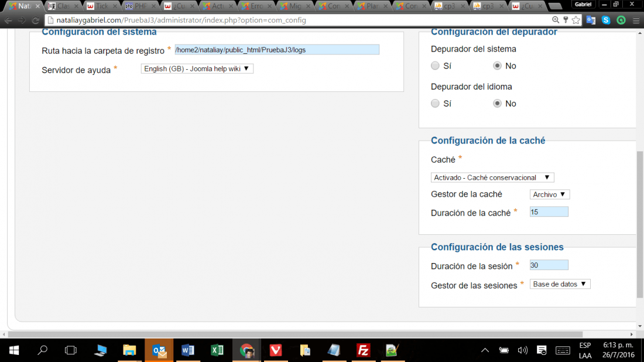Image resolution: width=644 pixels, height=362 pixels.
Task: Open the Gestor de la caché dropdown
Action: click(550, 194)
